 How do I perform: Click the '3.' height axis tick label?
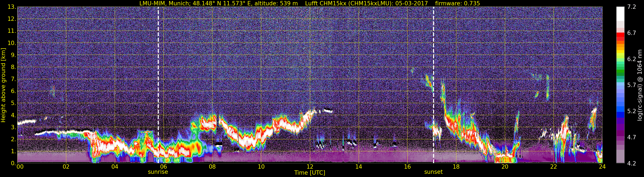(13, 127)
